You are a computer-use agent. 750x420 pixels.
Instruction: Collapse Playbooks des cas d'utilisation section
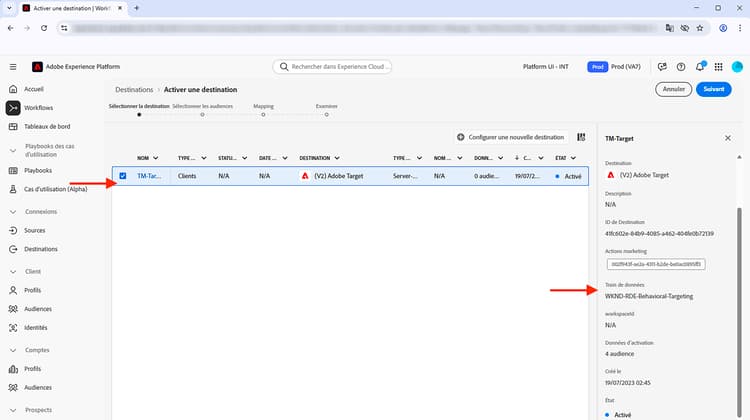[x=13, y=150]
